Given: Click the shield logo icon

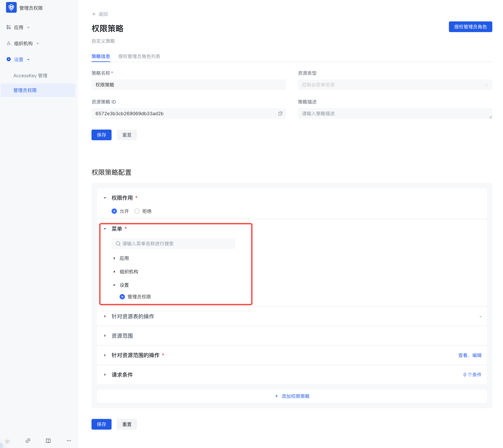Looking at the screenshot, I should click(x=11, y=8).
